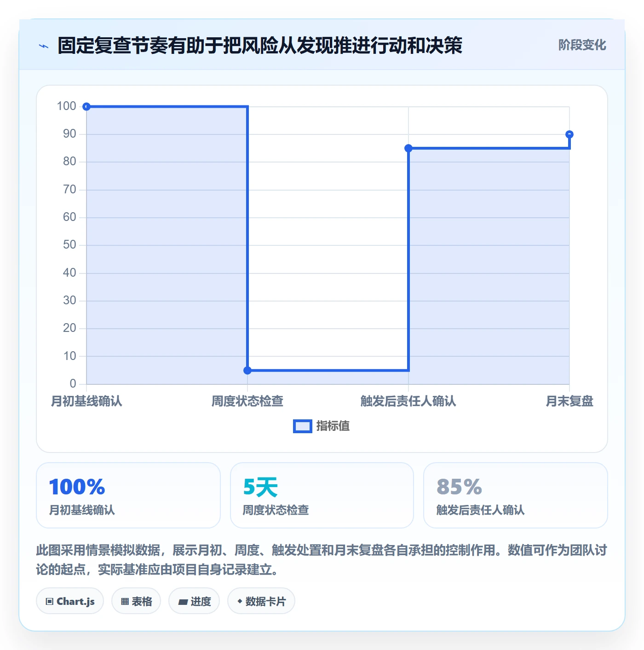Click the 触发后责任人确认 x-axis label
644x650 pixels.
(408, 401)
